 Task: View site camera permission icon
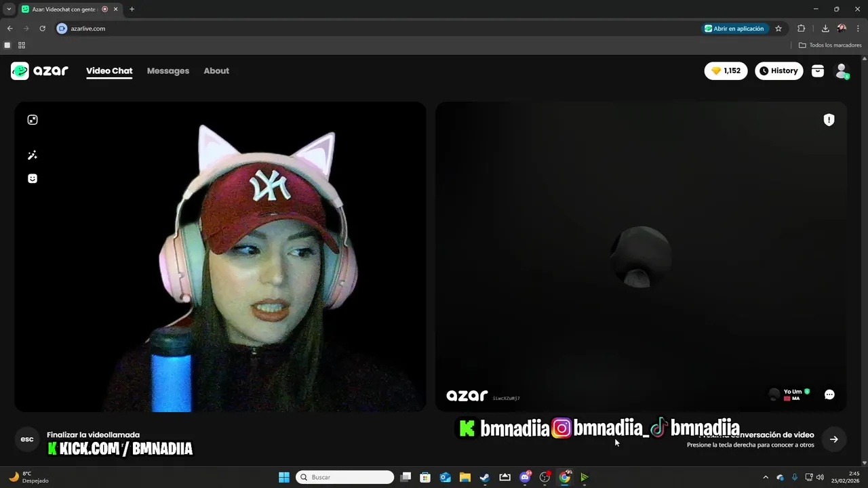pos(62,28)
